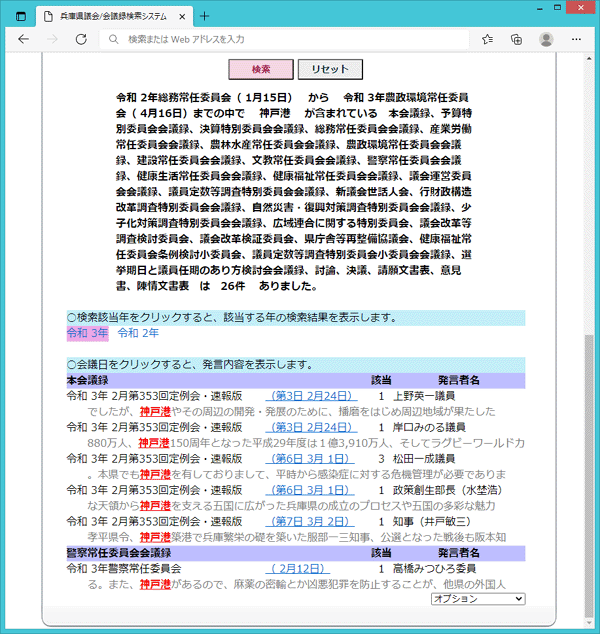Open the 2月12日 警察常任委員会 link
600x634 pixels.
coord(298,569)
